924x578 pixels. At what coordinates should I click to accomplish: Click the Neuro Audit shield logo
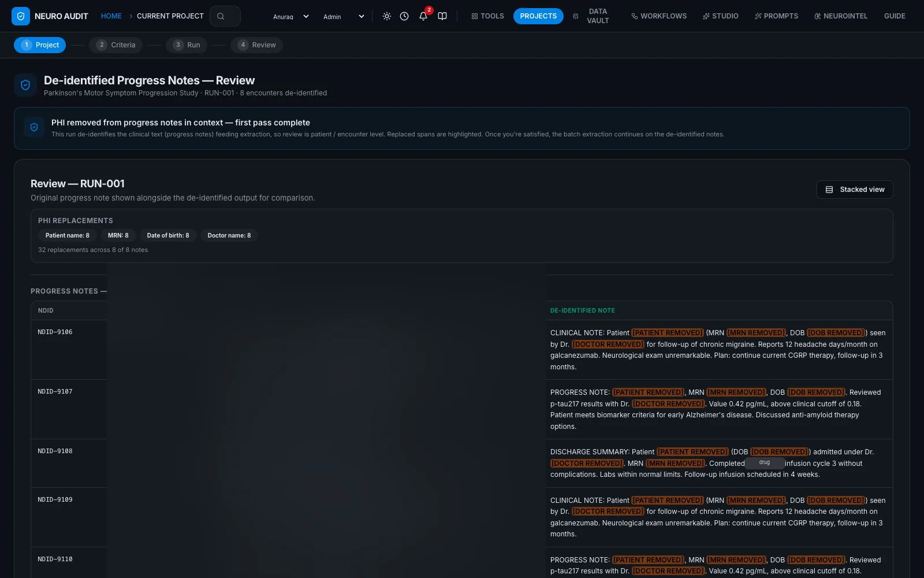point(21,16)
